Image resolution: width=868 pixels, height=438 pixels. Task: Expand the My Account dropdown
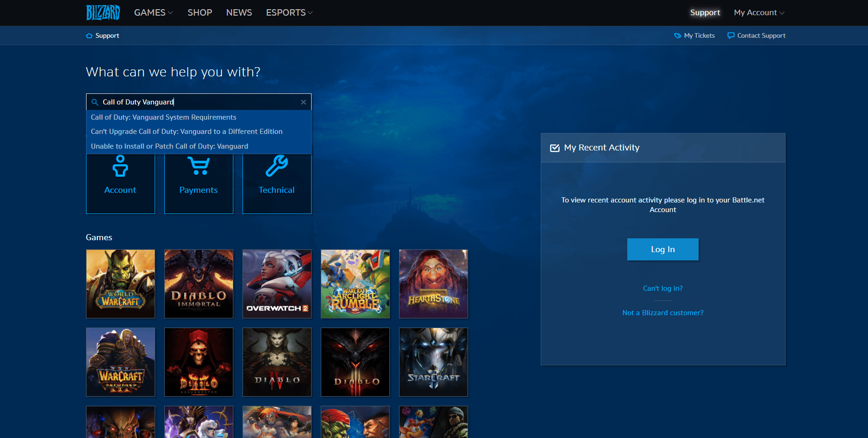759,12
